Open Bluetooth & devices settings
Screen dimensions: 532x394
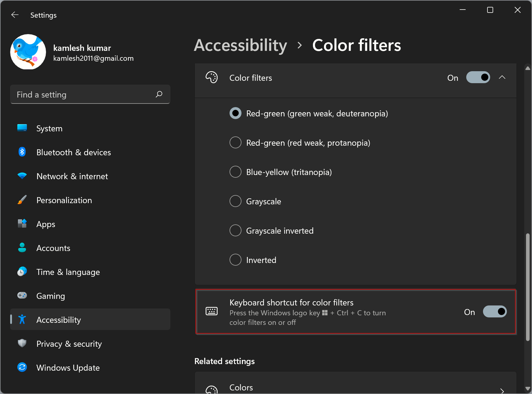90,152
